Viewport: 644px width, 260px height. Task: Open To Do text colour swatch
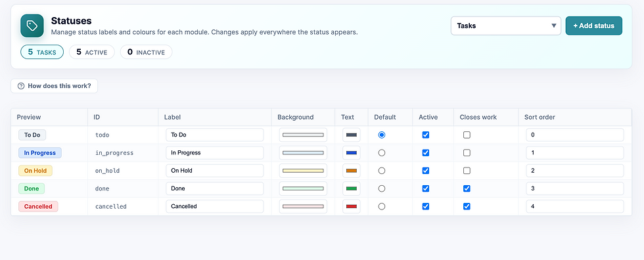coord(352,135)
